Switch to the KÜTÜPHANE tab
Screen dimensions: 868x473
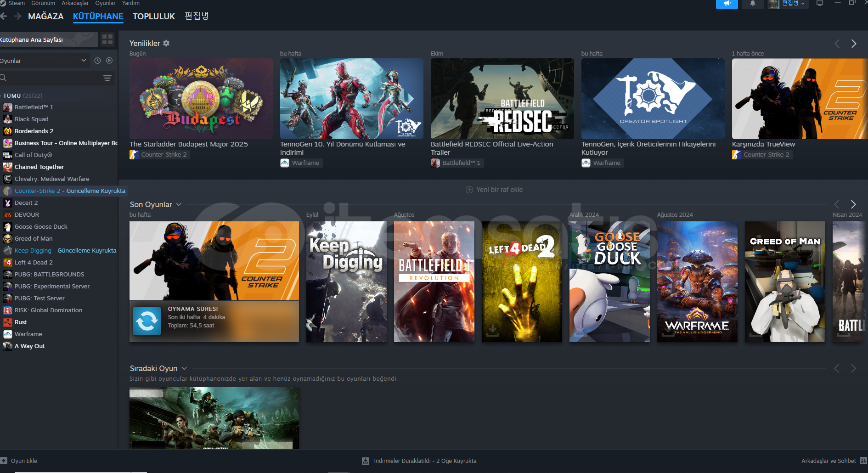tap(98, 17)
